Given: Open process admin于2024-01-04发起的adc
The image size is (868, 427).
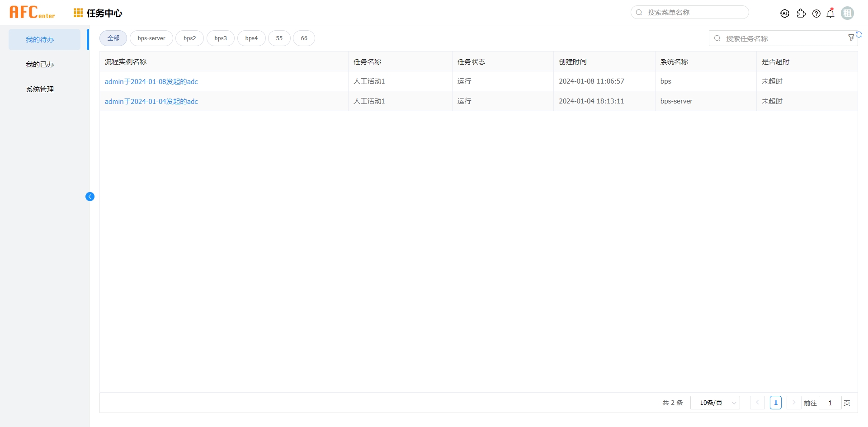Looking at the screenshot, I should (151, 101).
